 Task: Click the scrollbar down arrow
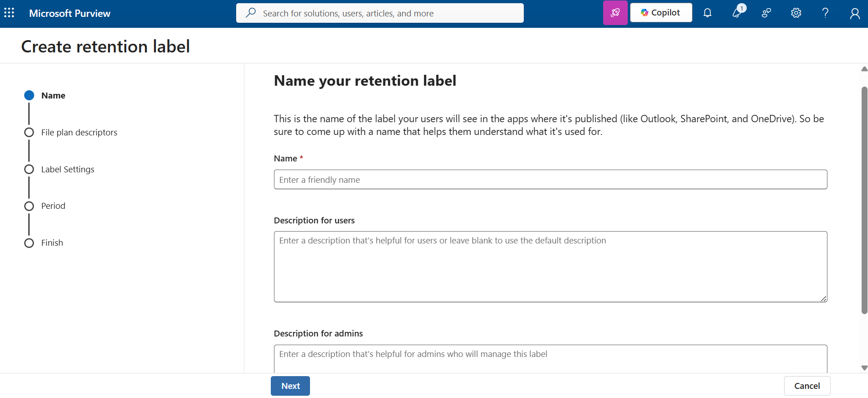pyautogui.click(x=864, y=368)
